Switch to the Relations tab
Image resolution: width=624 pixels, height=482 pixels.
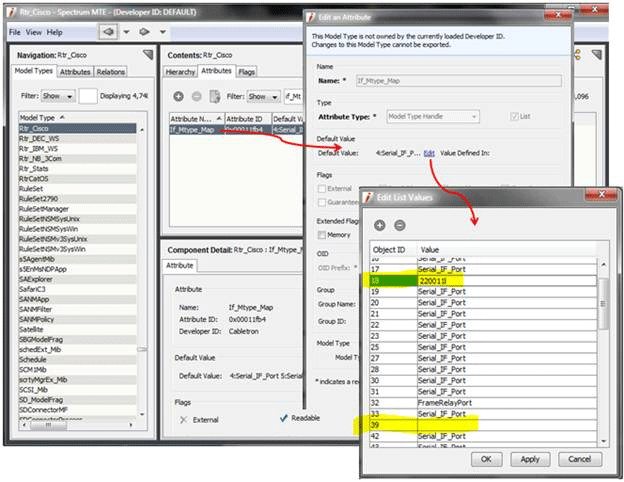[x=111, y=72]
